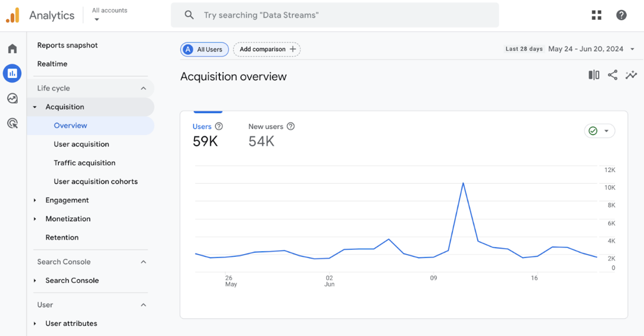Screen dimensions: 644x336
Task: Expand the Engagement tree item
Action: tap(35, 200)
